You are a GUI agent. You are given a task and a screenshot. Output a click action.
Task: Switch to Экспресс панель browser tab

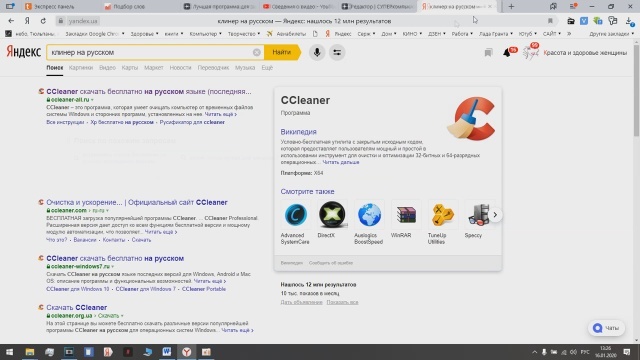(x=53, y=7)
